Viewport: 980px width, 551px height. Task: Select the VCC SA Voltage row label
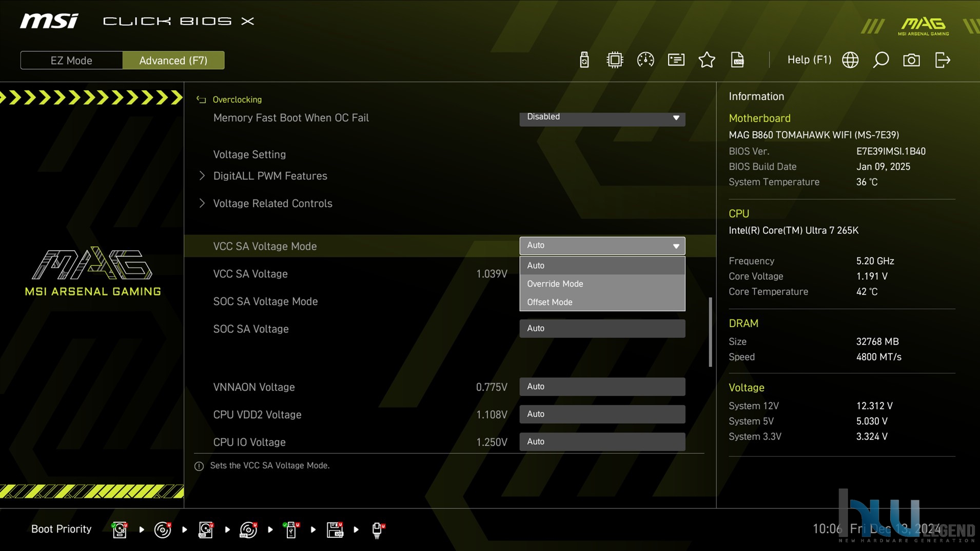(x=250, y=274)
